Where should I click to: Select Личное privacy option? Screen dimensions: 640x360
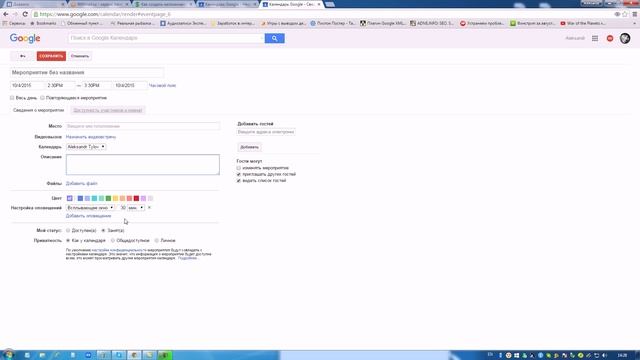pos(157,241)
